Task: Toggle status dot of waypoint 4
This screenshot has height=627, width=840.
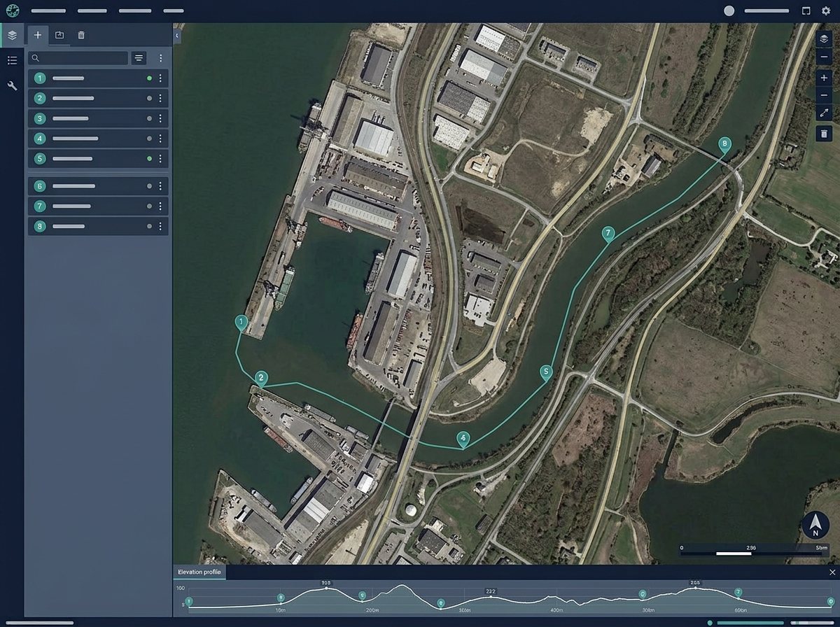Action: (x=149, y=139)
